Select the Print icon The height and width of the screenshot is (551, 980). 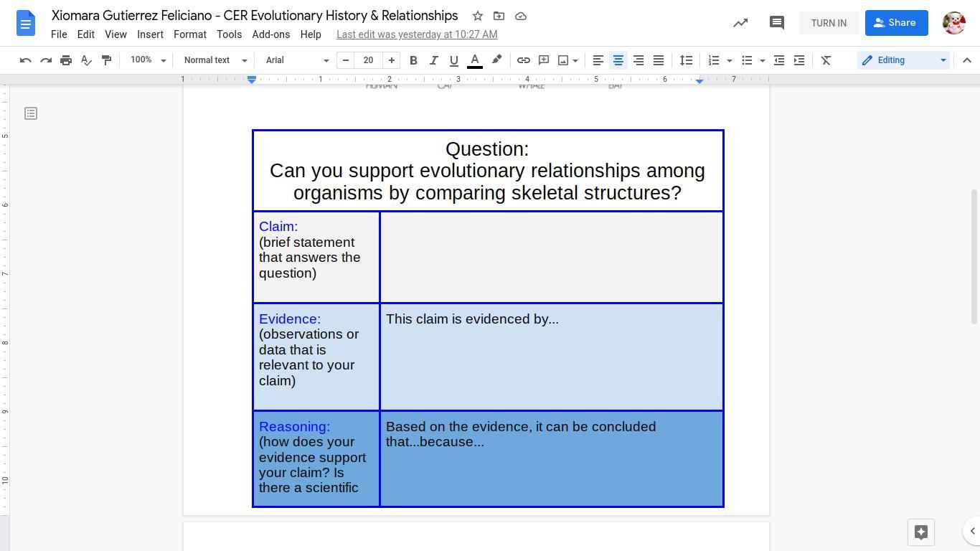[66, 60]
